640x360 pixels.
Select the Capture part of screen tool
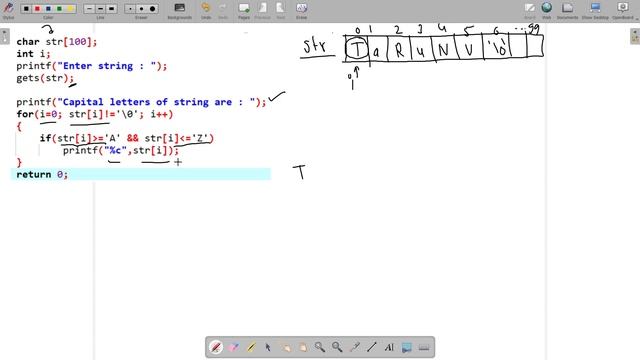click(406, 347)
